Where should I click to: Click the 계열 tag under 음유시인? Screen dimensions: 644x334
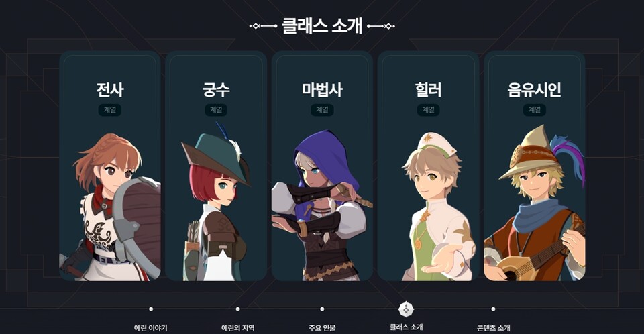tap(535, 110)
